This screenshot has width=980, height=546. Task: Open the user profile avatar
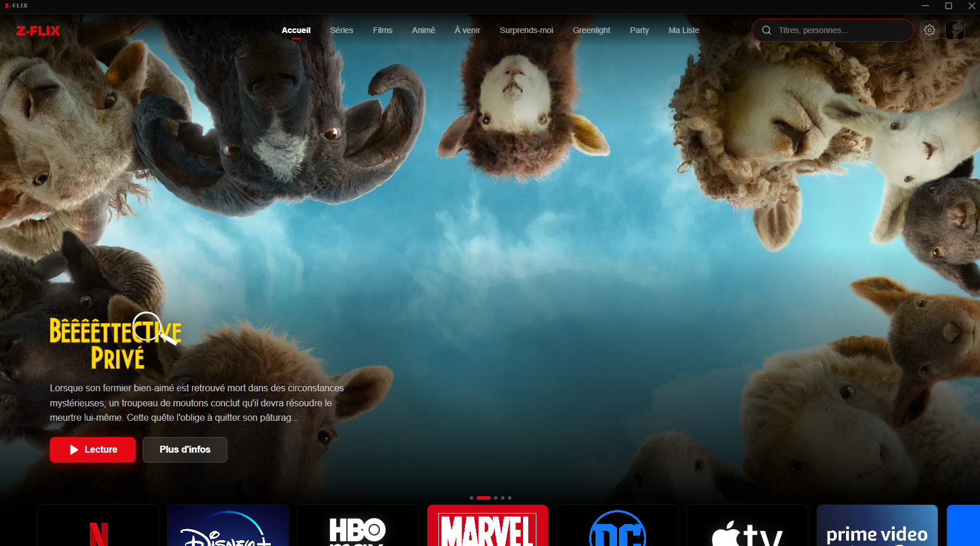(x=955, y=30)
